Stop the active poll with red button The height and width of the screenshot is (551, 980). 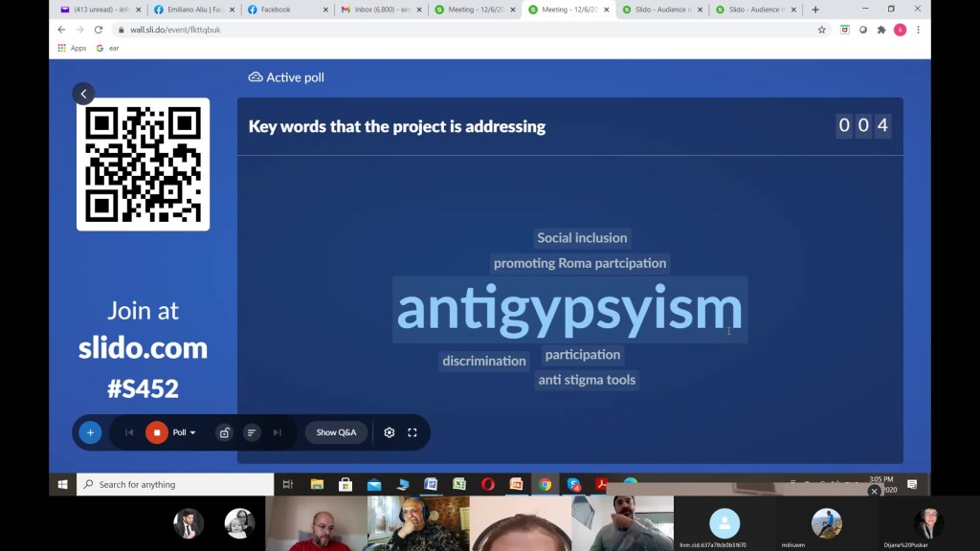click(x=156, y=432)
